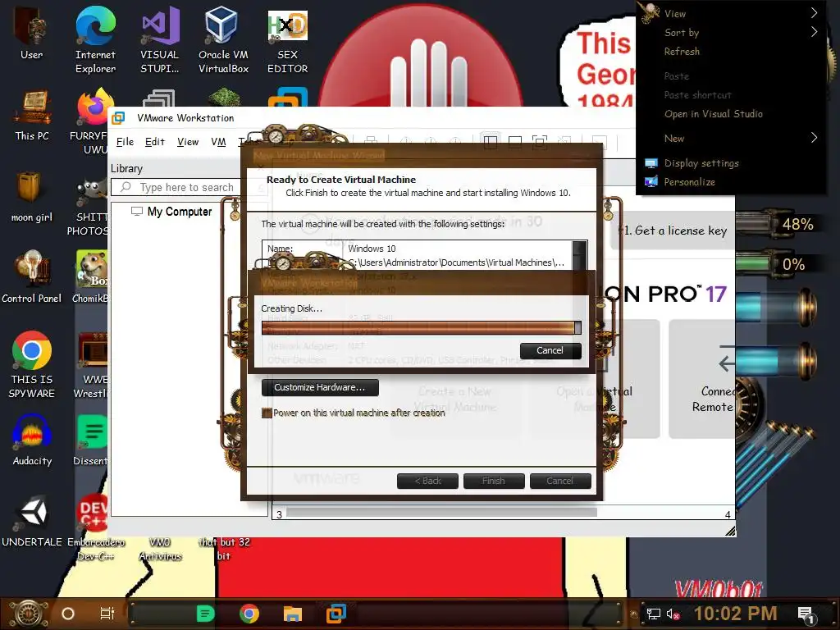The image size is (840, 630).
Task: Open the WWE Wrestling desktop icon
Action: coord(92,365)
